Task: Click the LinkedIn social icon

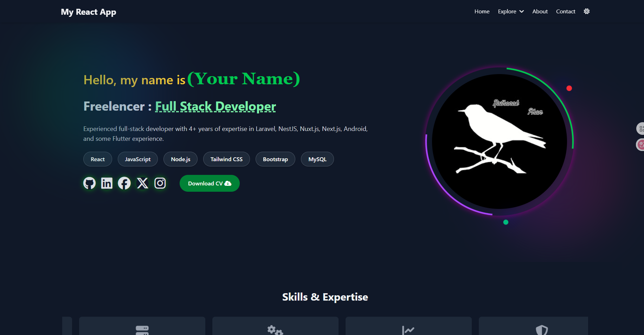Action: (107, 183)
